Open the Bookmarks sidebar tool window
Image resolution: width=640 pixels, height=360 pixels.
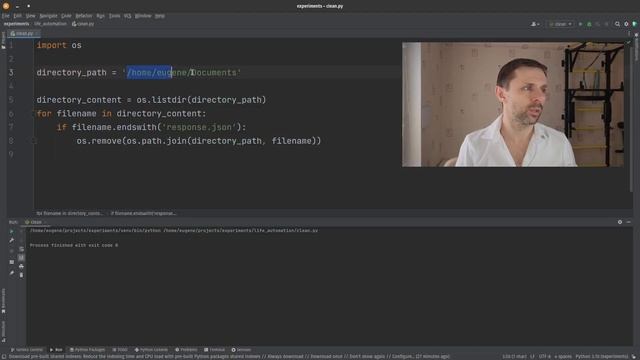coord(3,301)
